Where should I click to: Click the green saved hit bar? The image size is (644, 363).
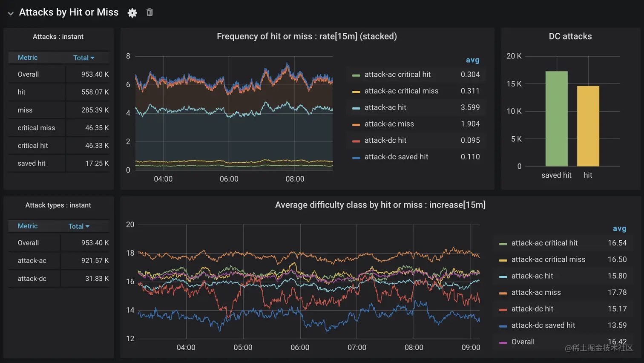557,119
